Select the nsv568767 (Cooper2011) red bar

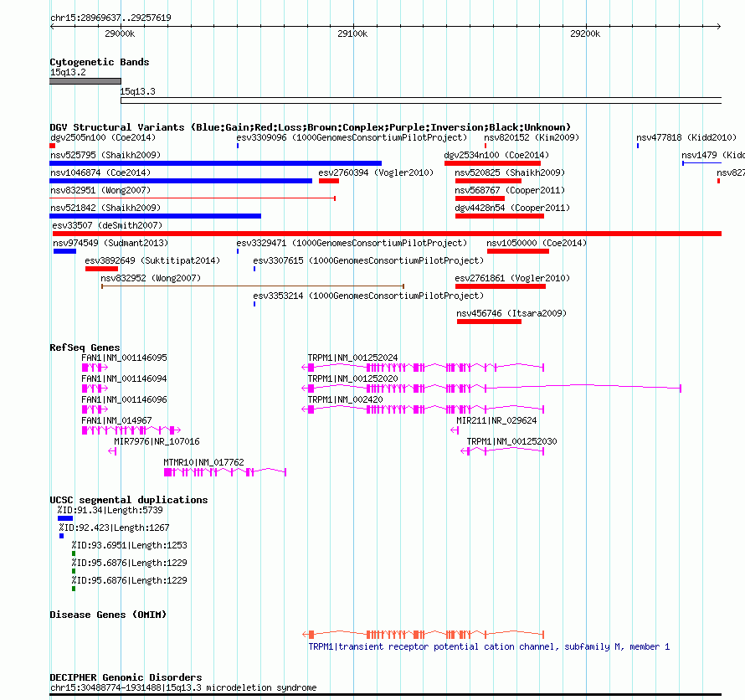coord(480,198)
